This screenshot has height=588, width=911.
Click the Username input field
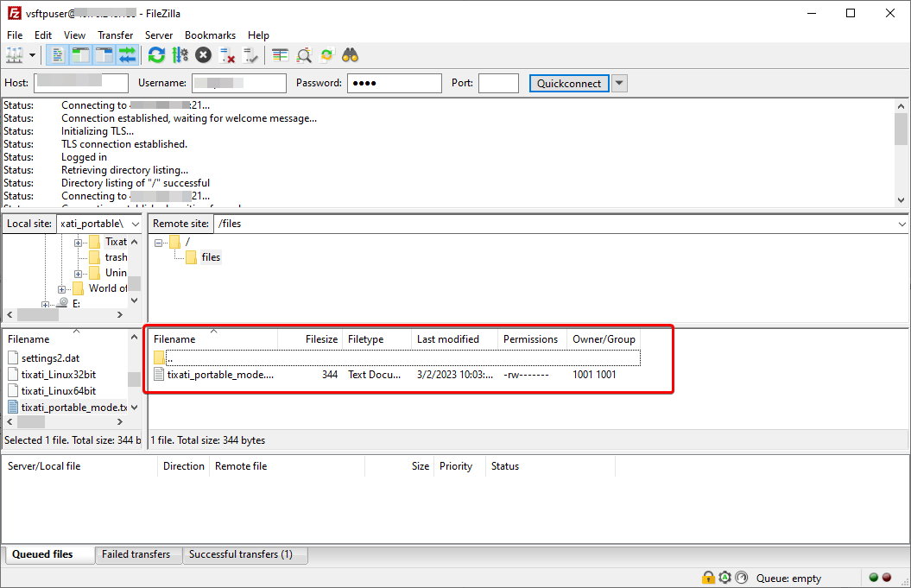pos(239,83)
